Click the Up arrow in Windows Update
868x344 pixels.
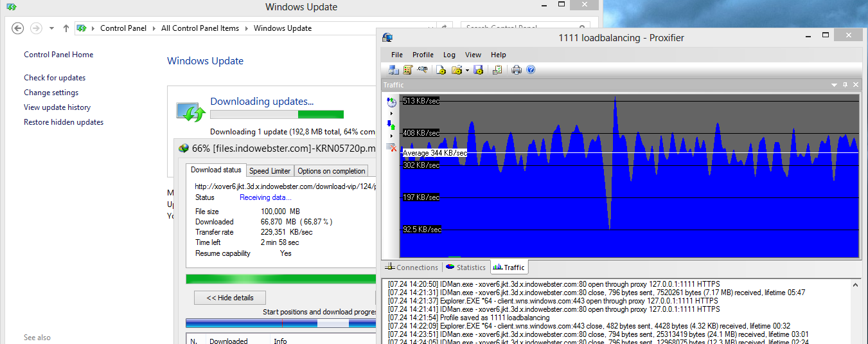[66, 28]
